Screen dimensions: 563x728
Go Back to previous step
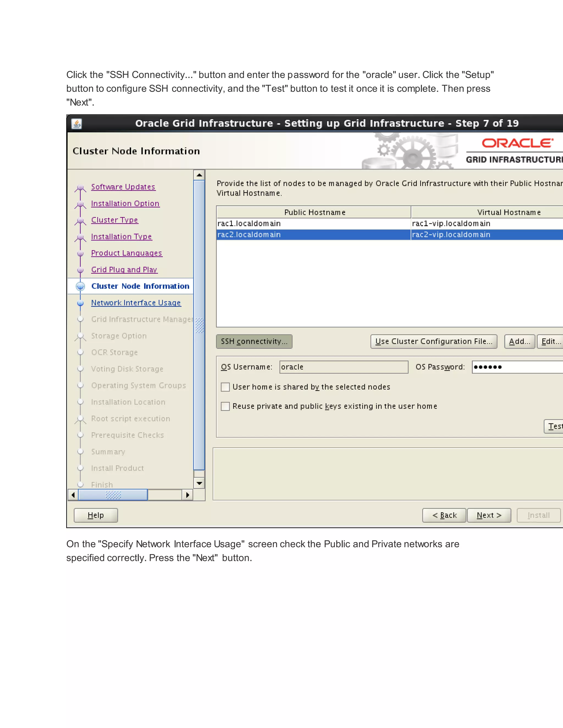click(444, 515)
